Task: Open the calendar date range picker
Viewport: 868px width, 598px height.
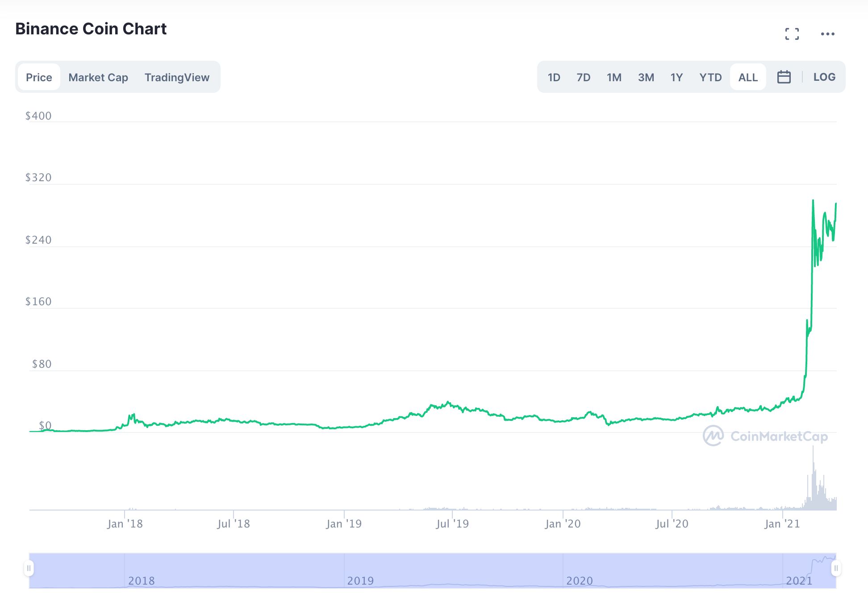Action: point(784,77)
